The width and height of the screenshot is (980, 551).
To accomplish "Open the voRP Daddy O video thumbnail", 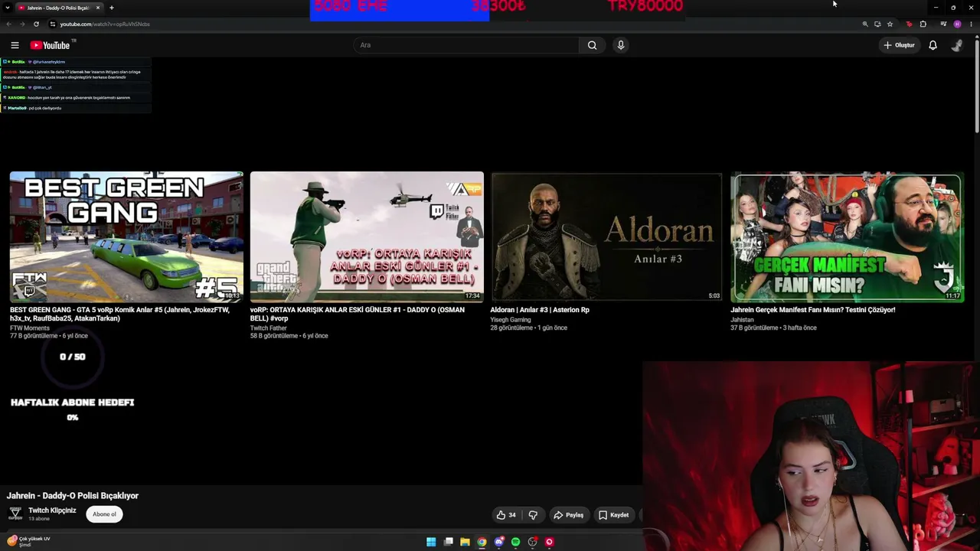I will pos(367,237).
